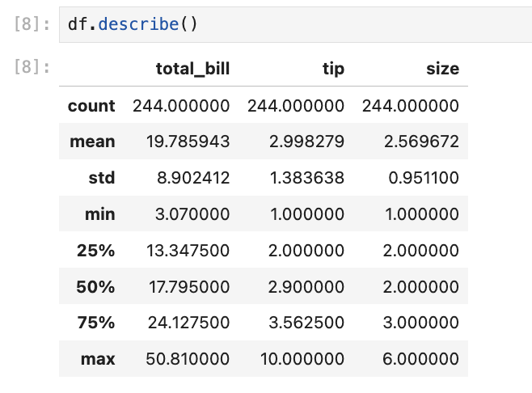The image size is (532, 393).
Task: Click total_bill 25% value 13.347500
Action: pyautogui.click(x=188, y=251)
